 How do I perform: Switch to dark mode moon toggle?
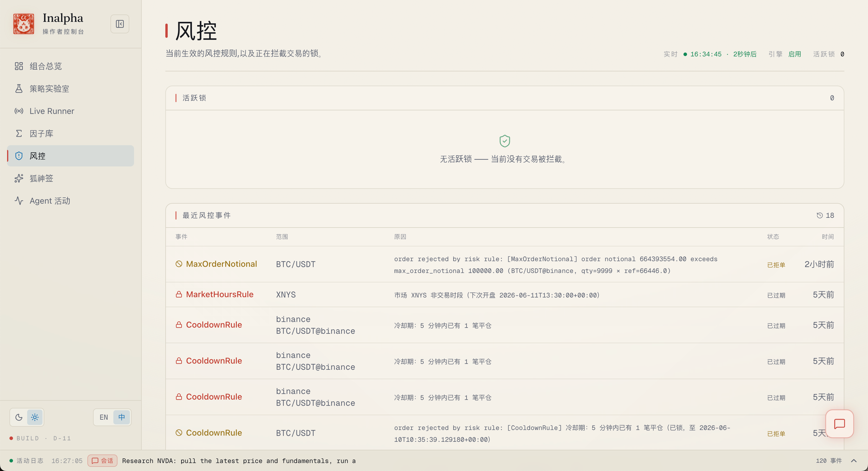pyautogui.click(x=19, y=417)
